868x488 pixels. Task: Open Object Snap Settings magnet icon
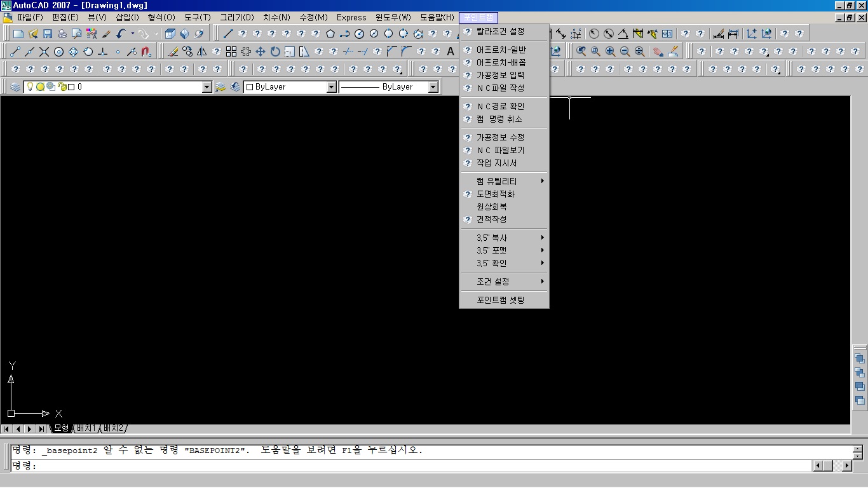(147, 51)
